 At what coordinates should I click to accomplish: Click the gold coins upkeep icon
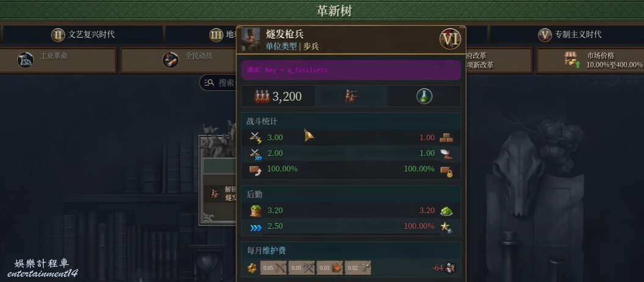(x=252, y=268)
